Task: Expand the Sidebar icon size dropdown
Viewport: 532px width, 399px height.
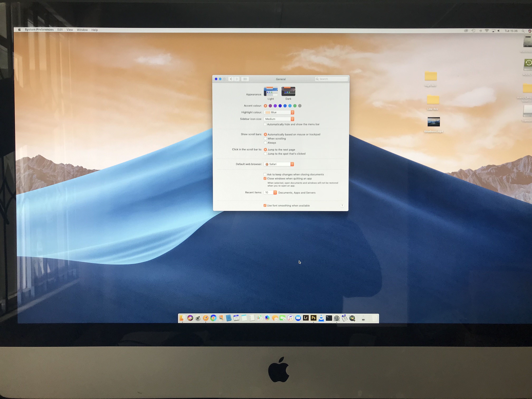Action: pos(279,119)
